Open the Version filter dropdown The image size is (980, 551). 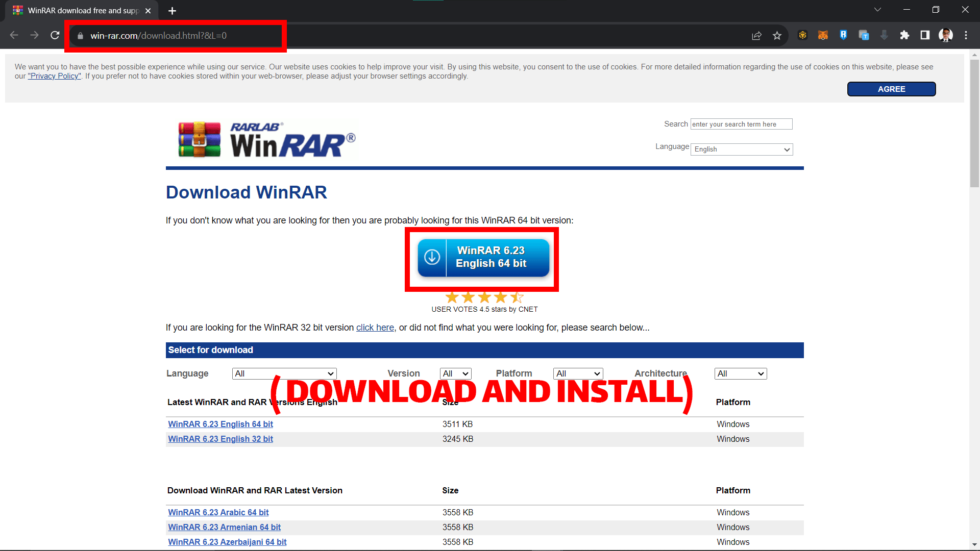click(x=455, y=373)
